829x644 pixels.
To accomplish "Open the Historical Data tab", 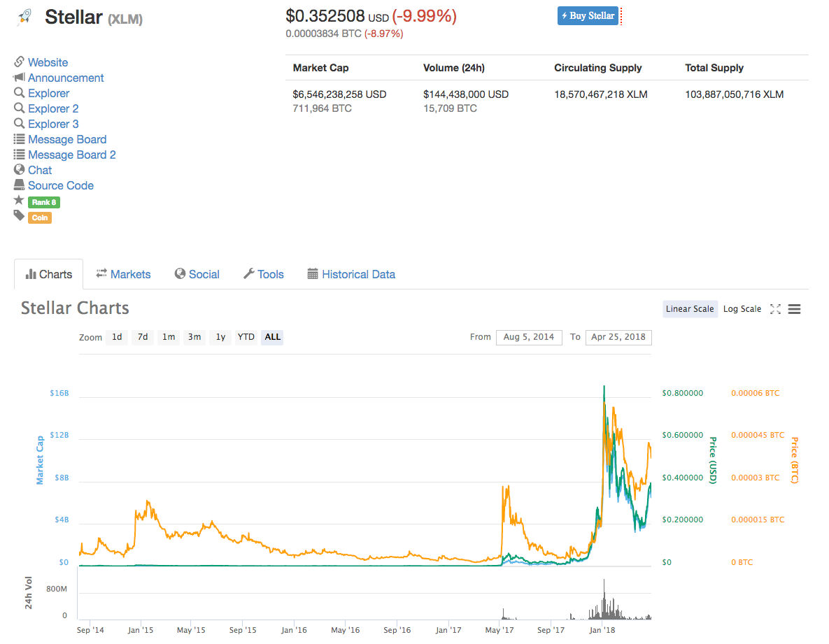I will (351, 274).
